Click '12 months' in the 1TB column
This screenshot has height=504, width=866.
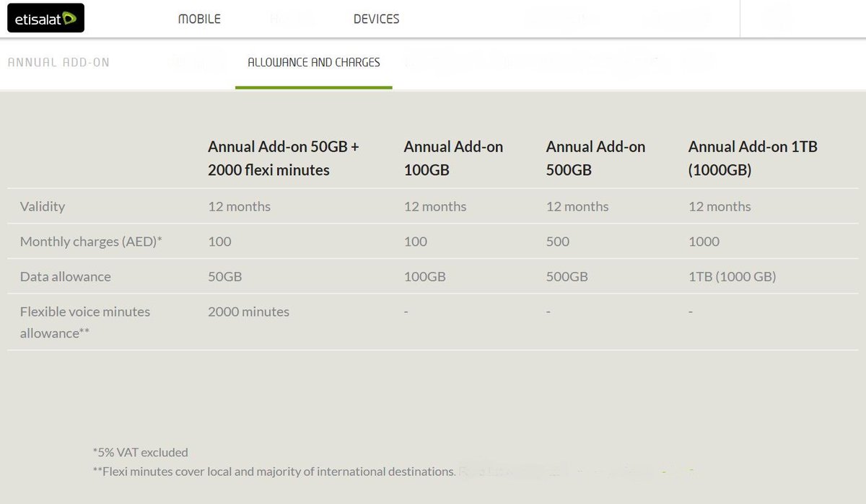coord(720,206)
